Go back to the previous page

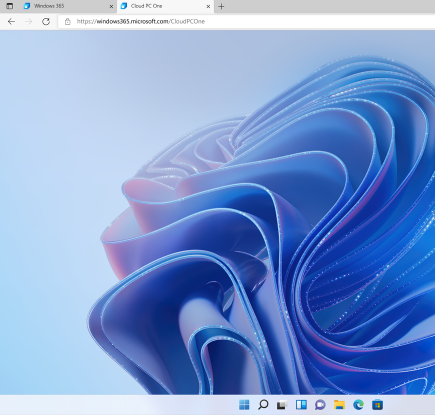point(11,22)
